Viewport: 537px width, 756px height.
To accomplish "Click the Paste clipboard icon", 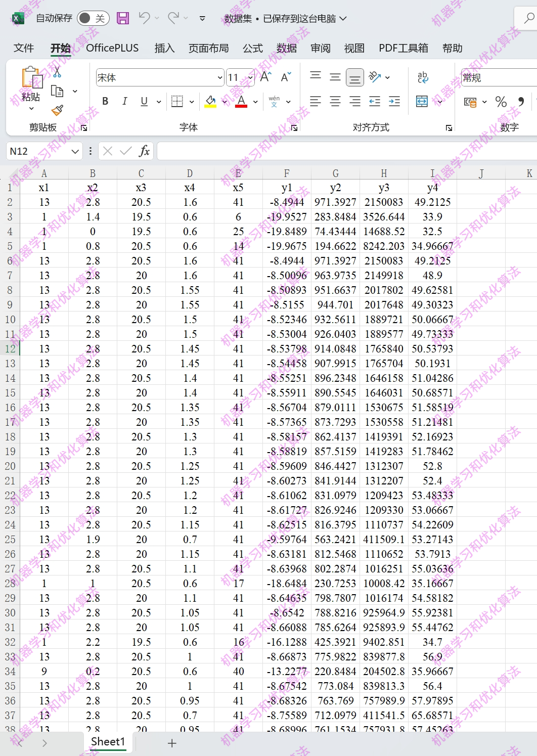I will click(x=31, y=78).
